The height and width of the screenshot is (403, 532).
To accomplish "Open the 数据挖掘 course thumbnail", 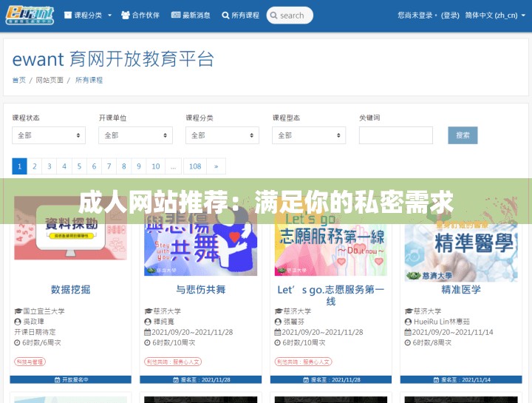I will 71,228.
